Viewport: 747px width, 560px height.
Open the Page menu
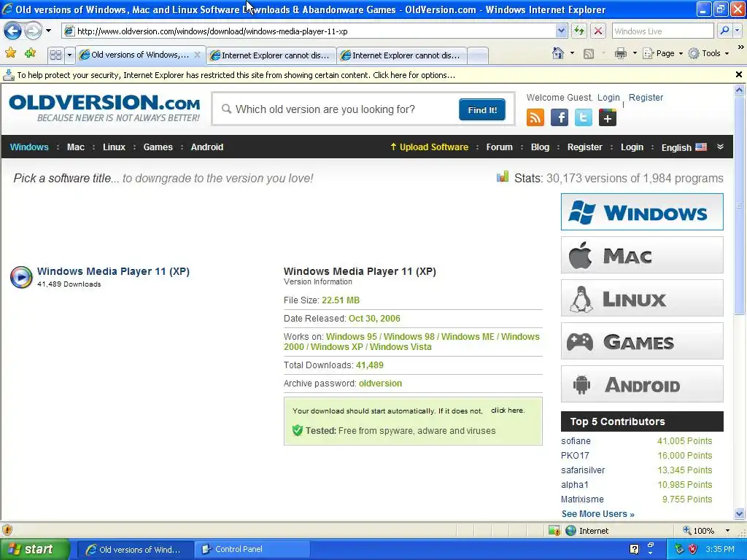pyautogui.click(x=663, y=53)
